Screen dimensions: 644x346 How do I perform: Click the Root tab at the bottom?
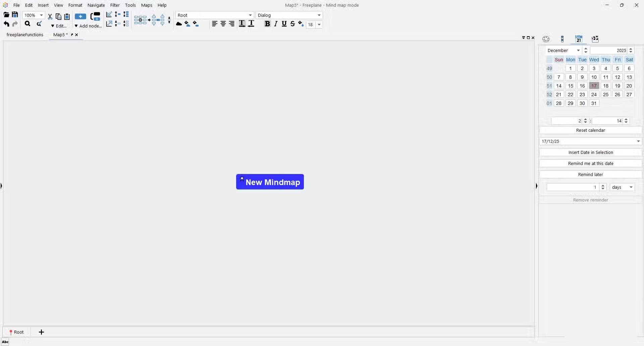pyautogui.click(x=16, y=332)
